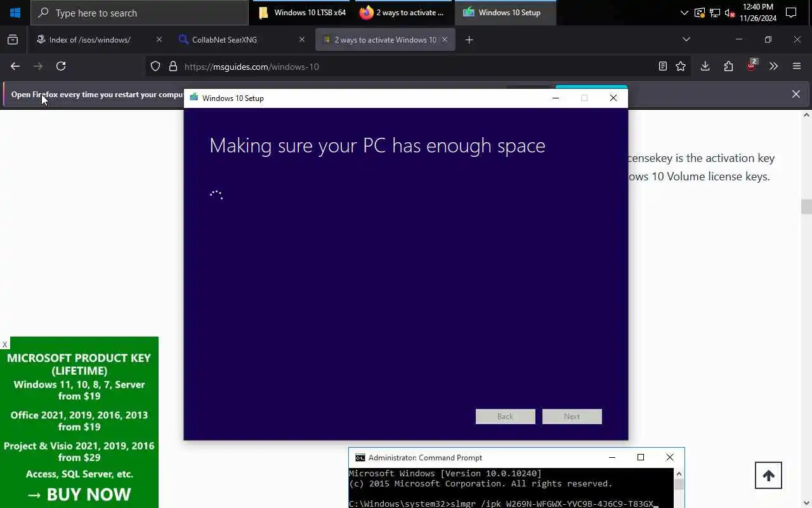Close the Index of /isos/windows/ tab
The image size is (812, 508).
pyautogui.click(x=159, y=39)
